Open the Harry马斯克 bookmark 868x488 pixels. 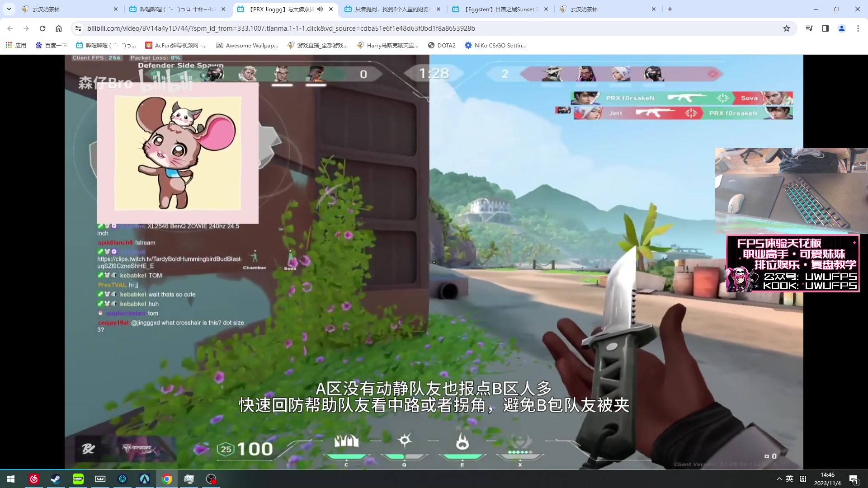pos(388,45)
